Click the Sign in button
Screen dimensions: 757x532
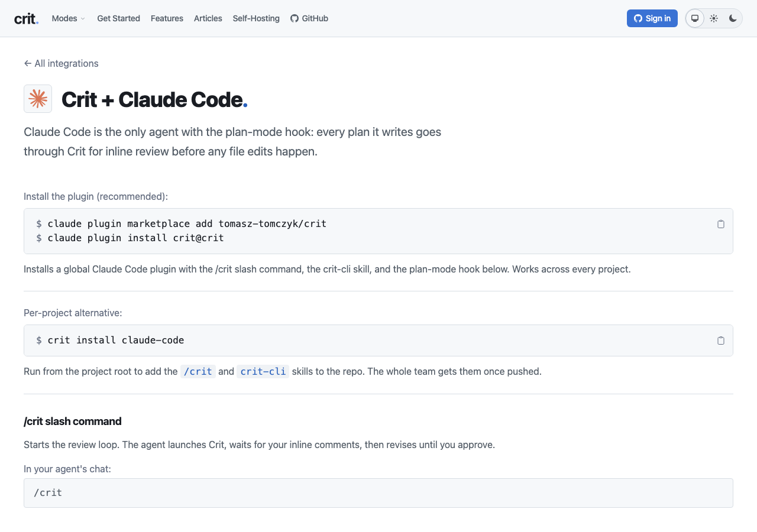coord(652,18)
